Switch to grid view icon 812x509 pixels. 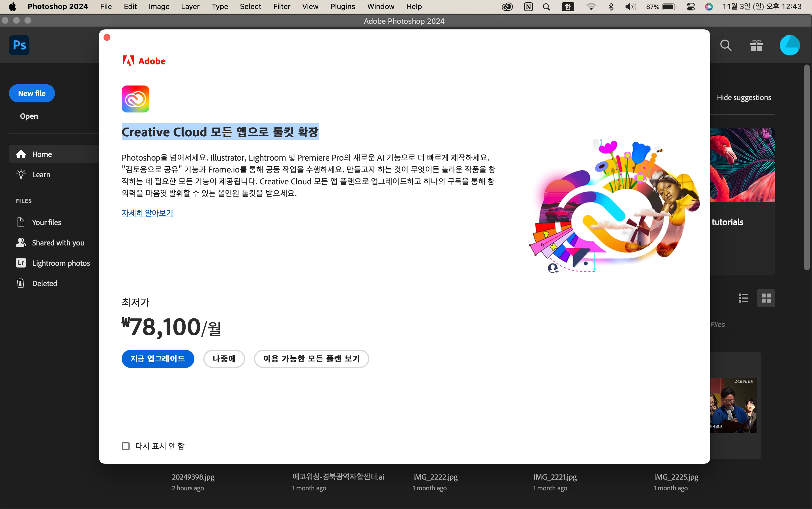[x=766, y=298]
